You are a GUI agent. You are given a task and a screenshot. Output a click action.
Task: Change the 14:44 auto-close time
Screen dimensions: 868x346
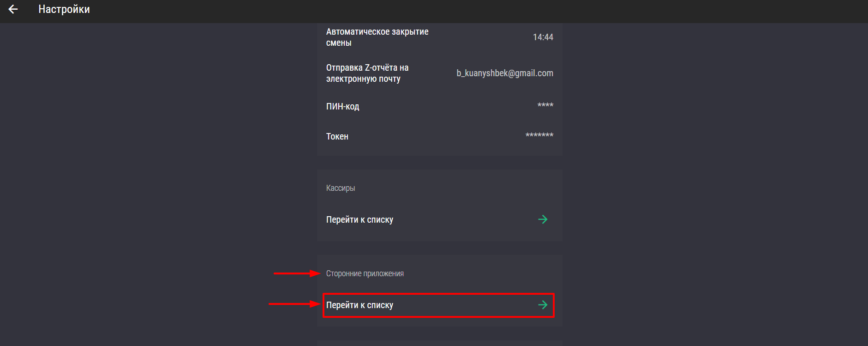[543, 37]
